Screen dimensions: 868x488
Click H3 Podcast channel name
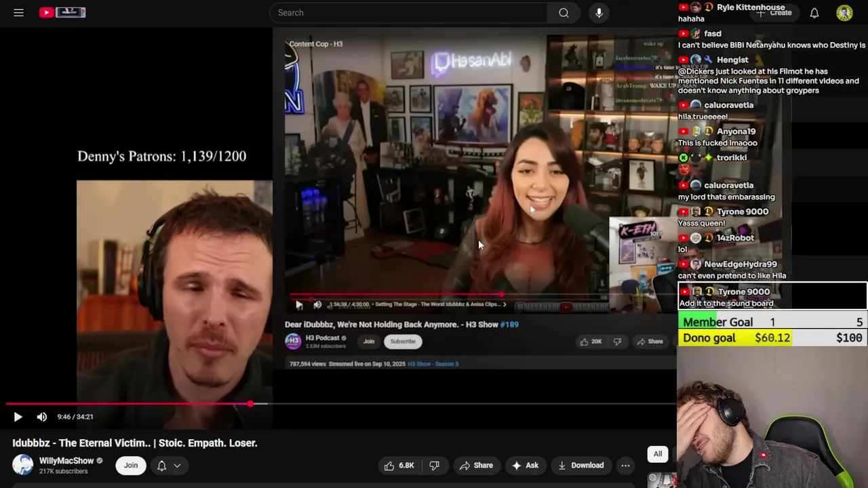click(x=323, y=338)
